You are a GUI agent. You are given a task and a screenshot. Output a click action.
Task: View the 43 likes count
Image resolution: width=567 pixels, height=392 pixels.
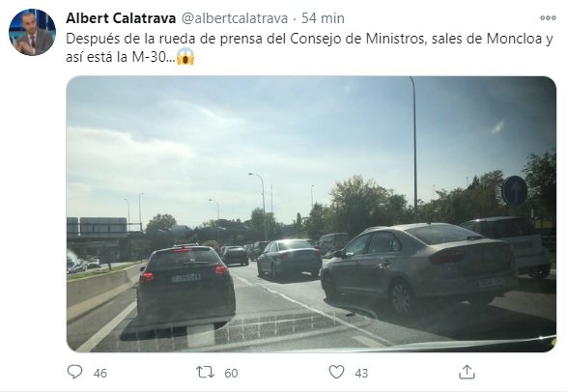coord(361,373)
